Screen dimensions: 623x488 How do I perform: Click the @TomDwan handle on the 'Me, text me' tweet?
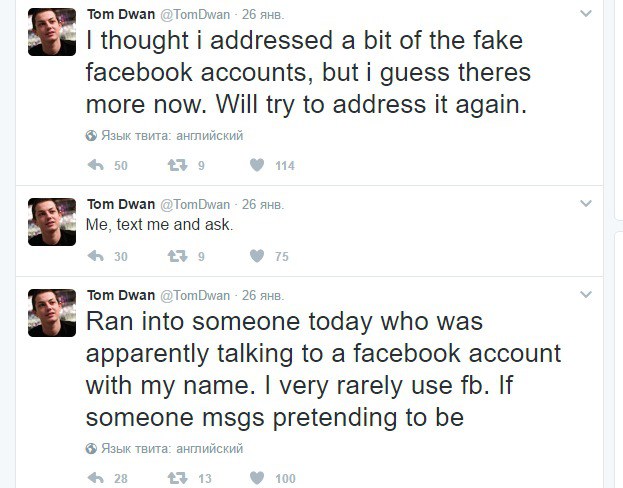click(195, 205)
